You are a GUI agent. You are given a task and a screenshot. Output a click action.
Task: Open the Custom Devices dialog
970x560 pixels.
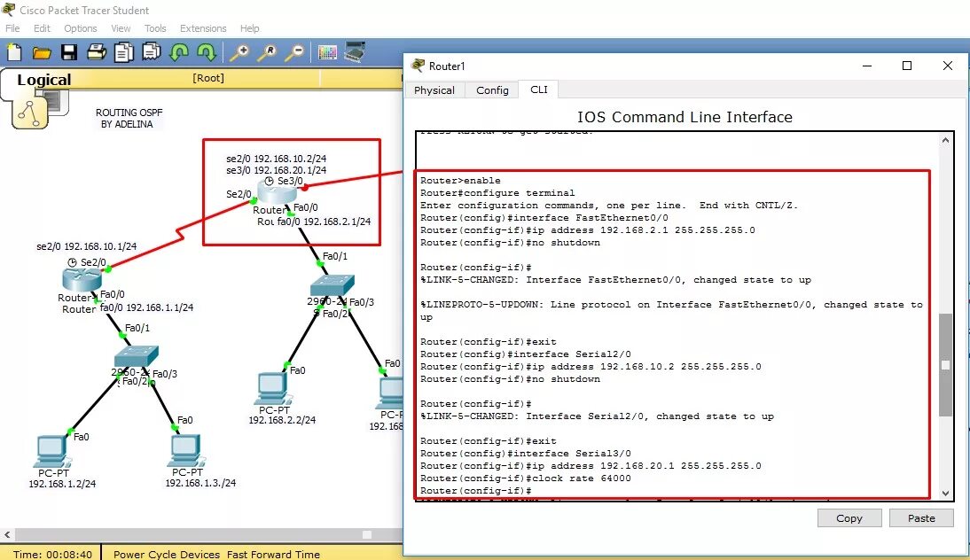tap(355, 52)
